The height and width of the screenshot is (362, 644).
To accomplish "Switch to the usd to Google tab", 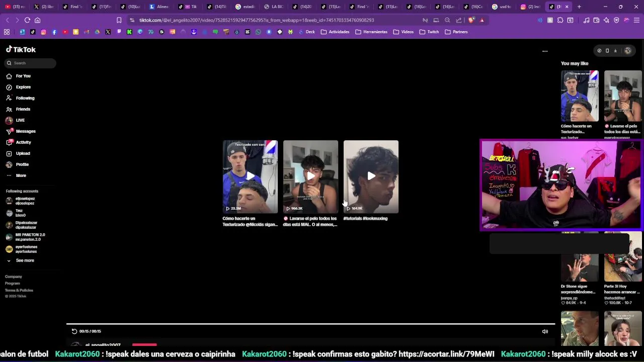I will point(502,7).
